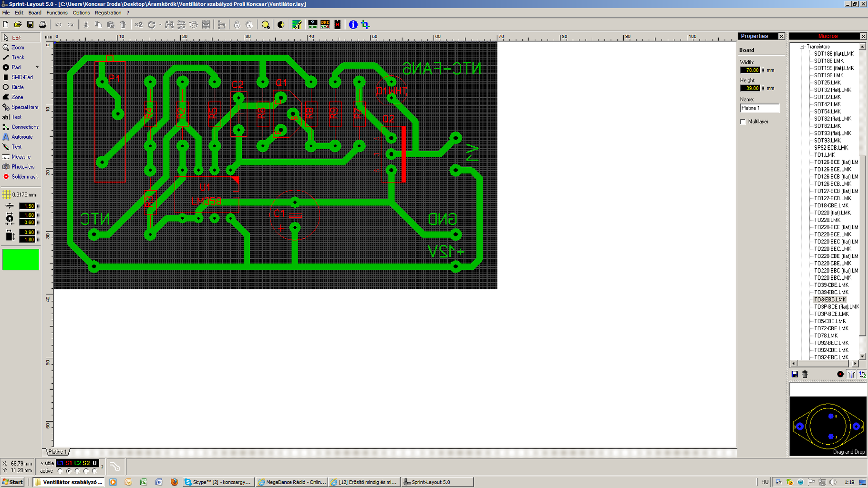Click the board Name field 'Platine 1'
868x488 pixels.
point(759,108)
